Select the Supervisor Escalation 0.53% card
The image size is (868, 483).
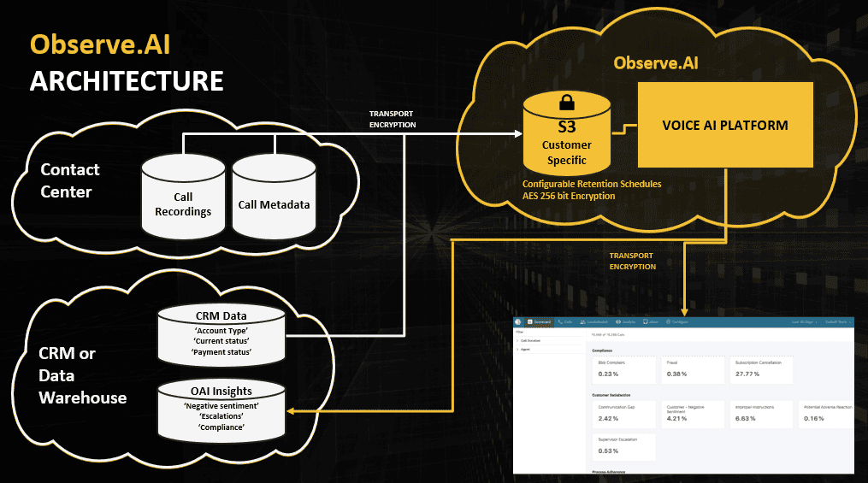624,446
